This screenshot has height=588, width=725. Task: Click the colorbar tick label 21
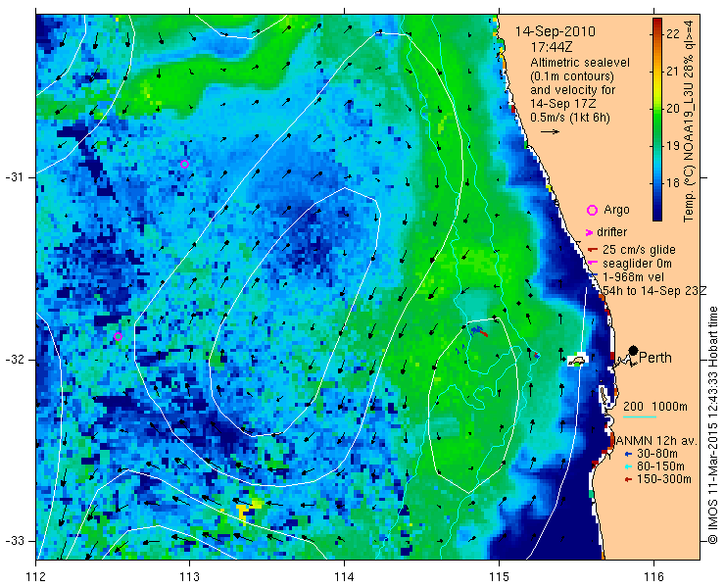coord(673,72)
